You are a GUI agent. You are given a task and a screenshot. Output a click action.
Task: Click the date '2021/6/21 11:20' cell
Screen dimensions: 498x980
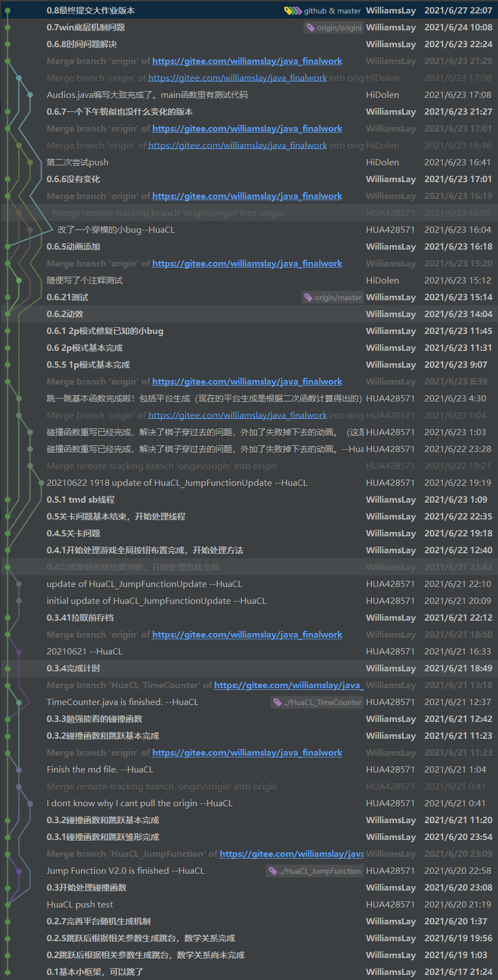click(458, 820)
